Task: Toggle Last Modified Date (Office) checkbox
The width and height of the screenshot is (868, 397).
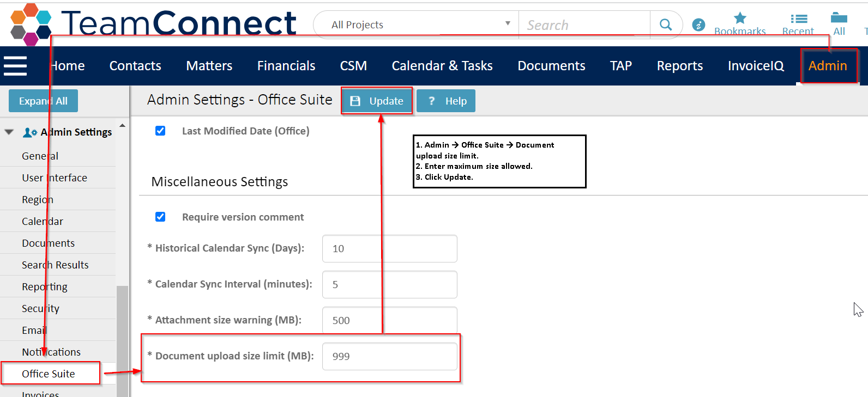Action: click(160, 131)
